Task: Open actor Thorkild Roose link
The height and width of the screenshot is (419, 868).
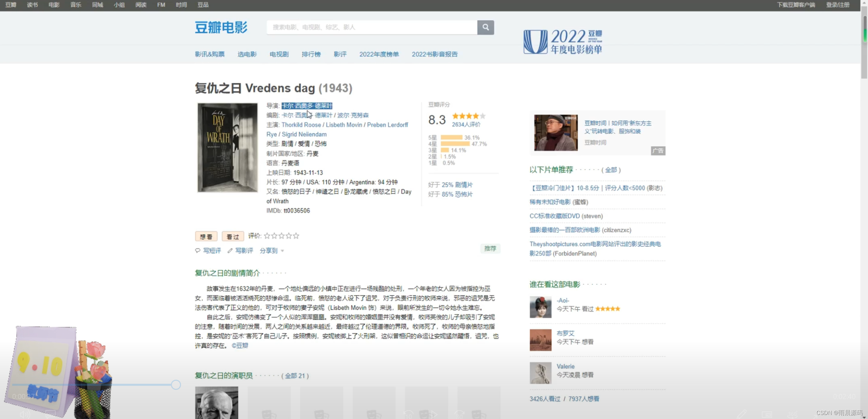Action: click(x=301, y=125)
